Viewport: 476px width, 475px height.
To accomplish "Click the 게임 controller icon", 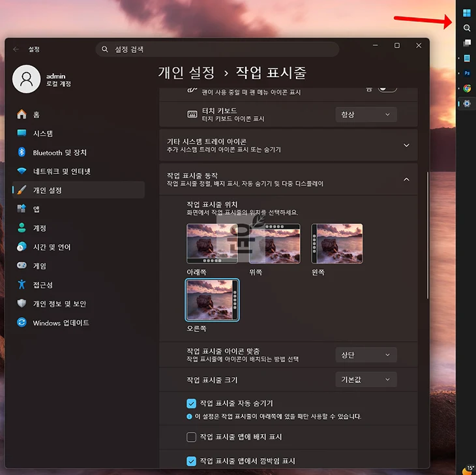I will pos(22,266).
